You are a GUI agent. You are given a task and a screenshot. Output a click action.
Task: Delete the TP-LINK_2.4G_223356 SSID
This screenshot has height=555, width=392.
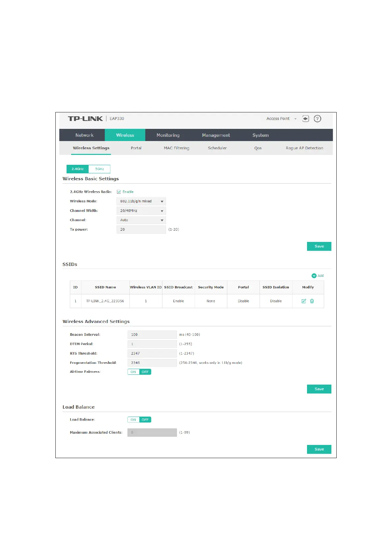[x=312, y=301]
